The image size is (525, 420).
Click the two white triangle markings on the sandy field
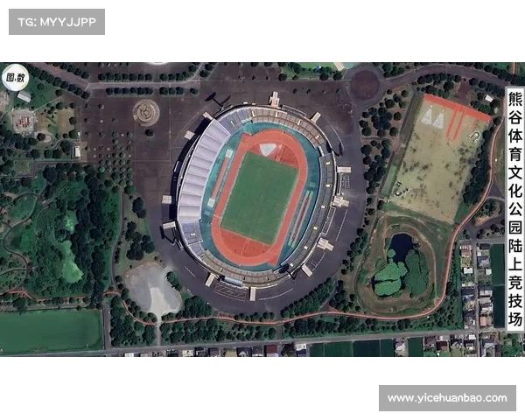[x=433, y=118]
